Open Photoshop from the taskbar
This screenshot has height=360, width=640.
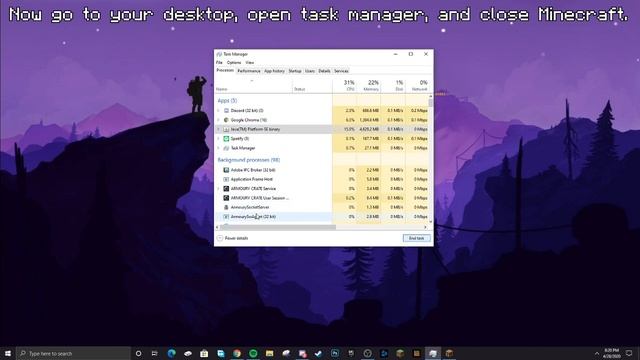[335, 353]
